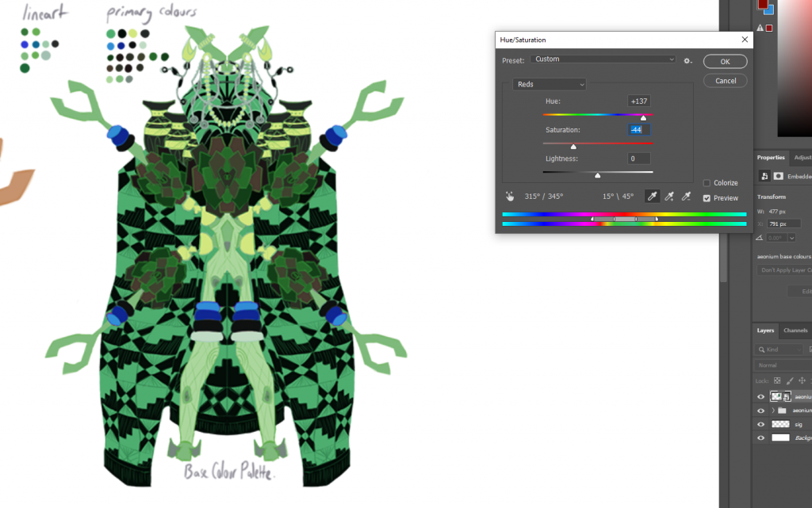Open the rotation angle dropdown arrow

[x=792, y=238]
